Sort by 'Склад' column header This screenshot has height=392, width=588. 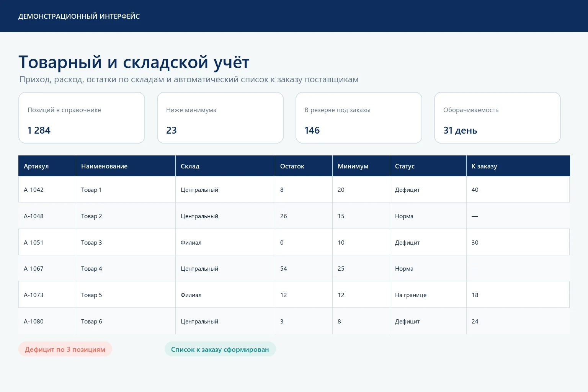tap(225, 166)
